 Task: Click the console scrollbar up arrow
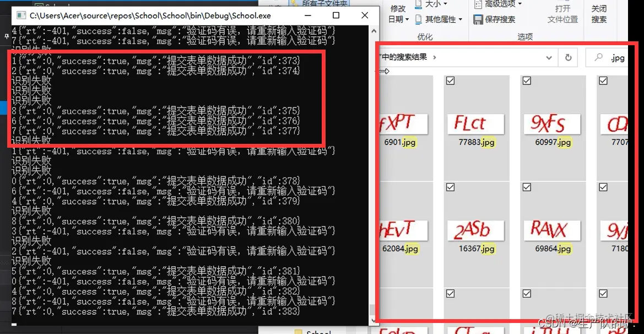click(x=374, y=31)
